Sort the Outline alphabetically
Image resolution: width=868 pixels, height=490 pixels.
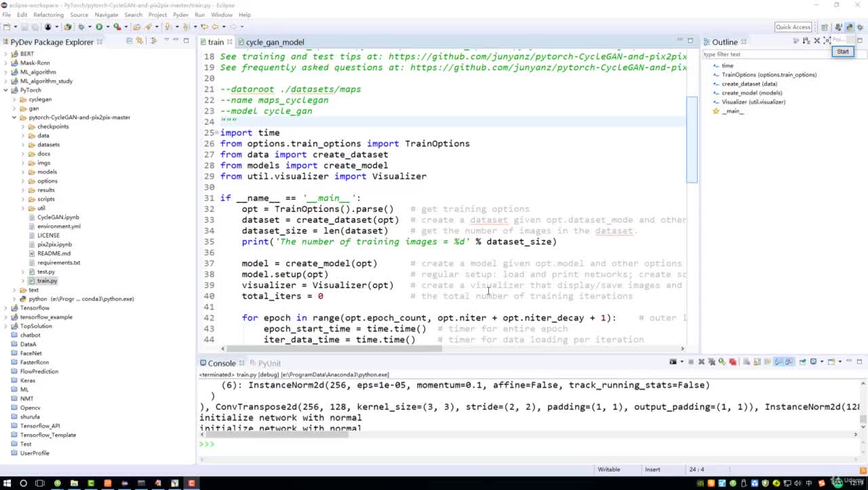[806, 40]
